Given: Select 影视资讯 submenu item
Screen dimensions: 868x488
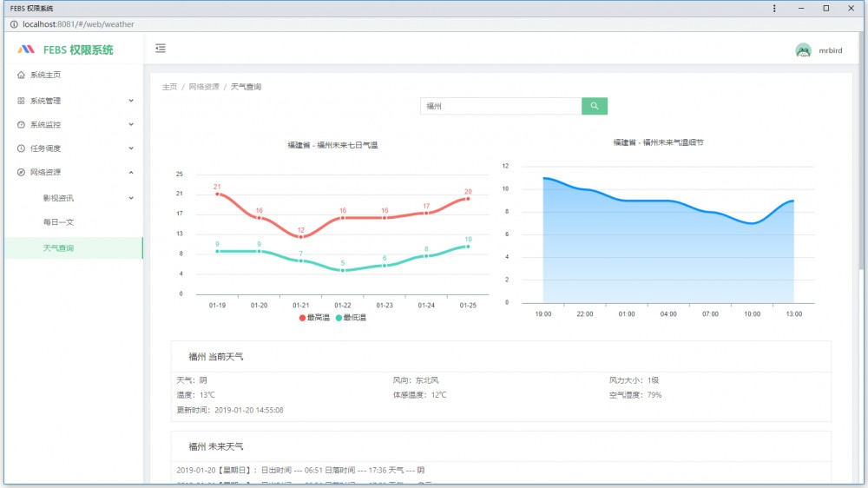Looking at the screenshot, I should coord(58,198).
